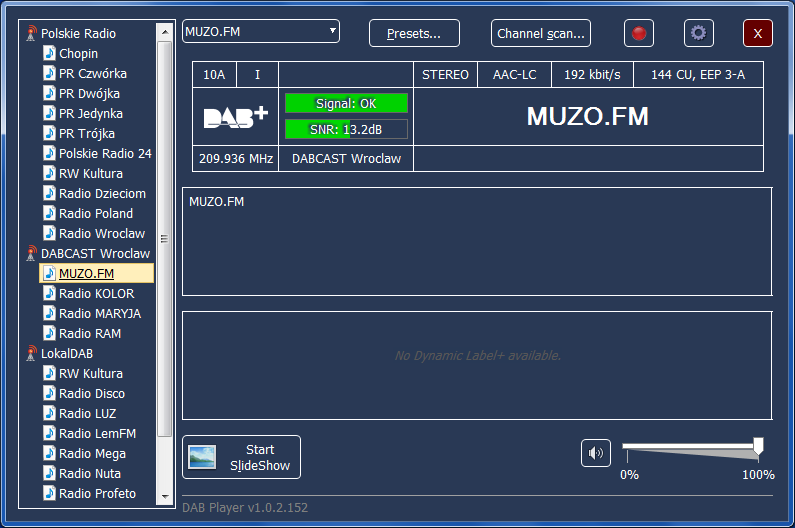This screenshot has height=528, width=795.
Task: Click the music note icon beside Chopin
Action: (x=50, y=53)
